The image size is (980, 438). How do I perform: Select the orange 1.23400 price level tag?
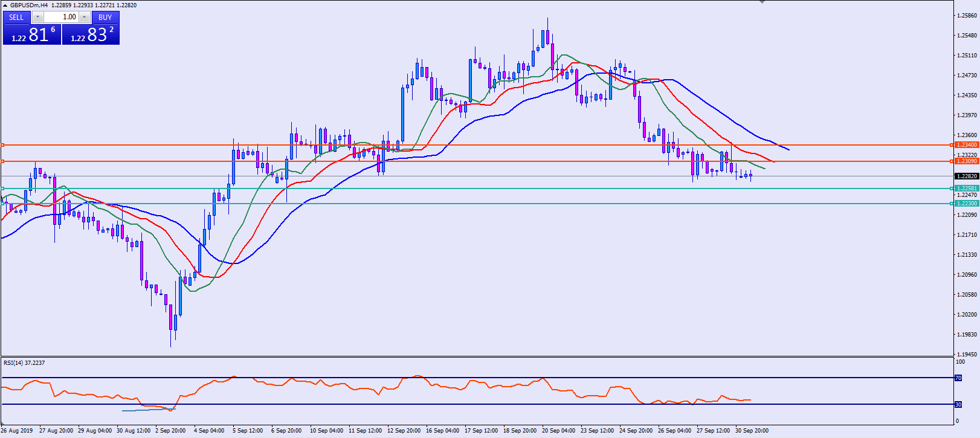[x=967, y=145]
